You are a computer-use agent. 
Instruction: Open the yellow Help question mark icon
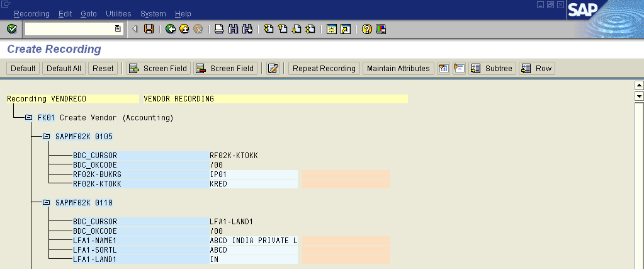coord(367,29)
